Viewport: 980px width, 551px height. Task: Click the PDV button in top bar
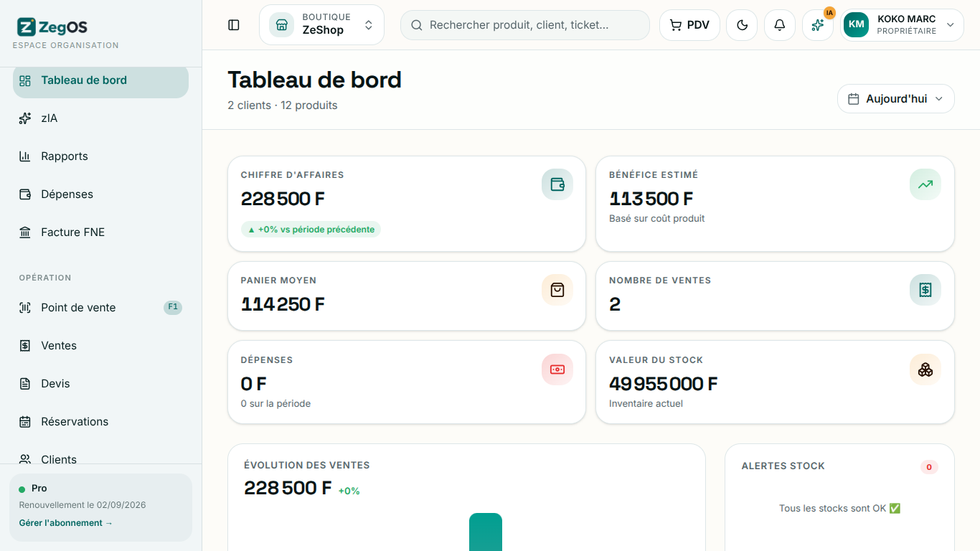pos(689,25)
